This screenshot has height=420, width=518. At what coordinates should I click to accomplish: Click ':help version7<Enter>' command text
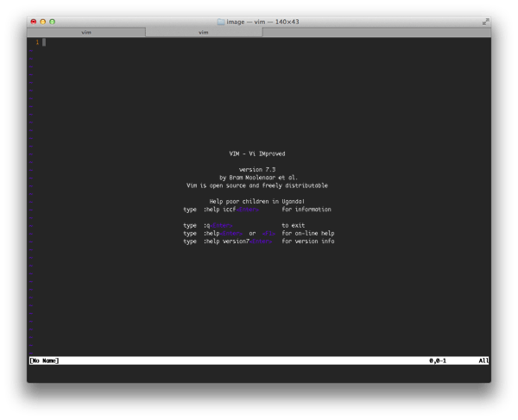[x=238, y=241]
